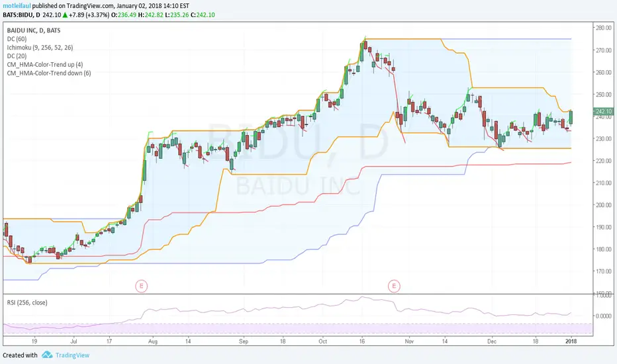Click the BATS:BIDU, D symbol header text

pyautogui.click(x=22, y=15)
